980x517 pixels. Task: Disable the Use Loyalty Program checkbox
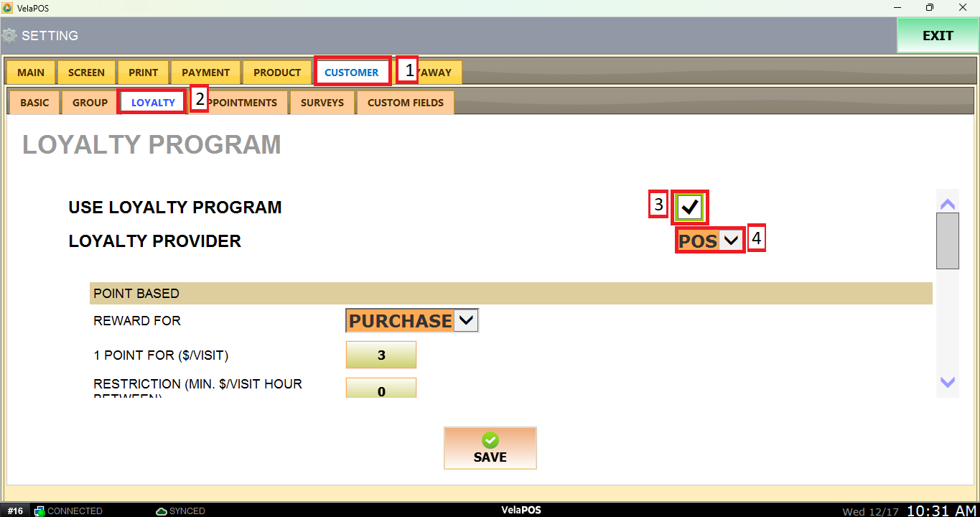click(x=690, y=208)
